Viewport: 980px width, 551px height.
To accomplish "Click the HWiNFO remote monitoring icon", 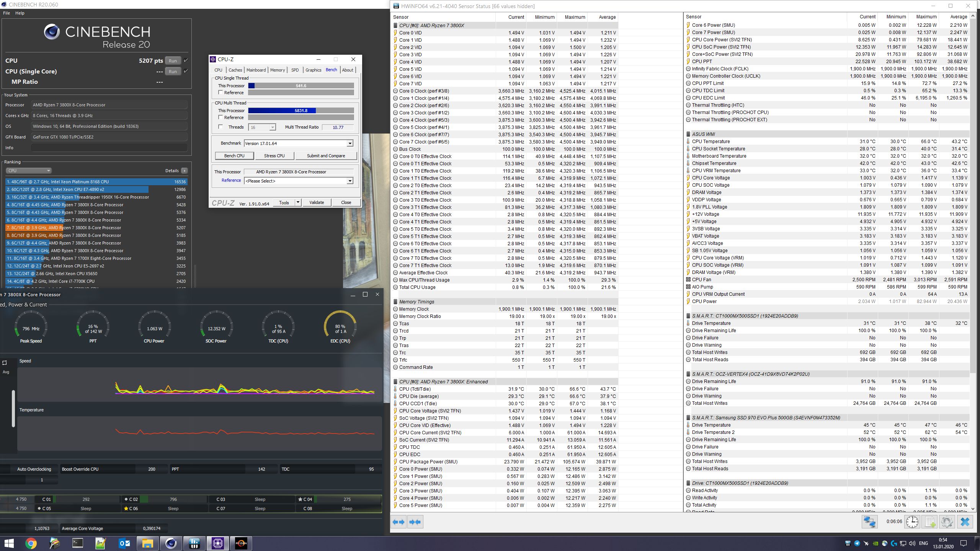I will pos(869,522).
